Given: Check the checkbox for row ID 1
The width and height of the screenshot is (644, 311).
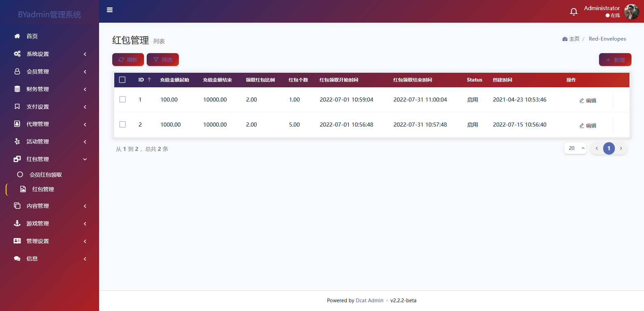Looking at the screenshot, I should 122,99.
